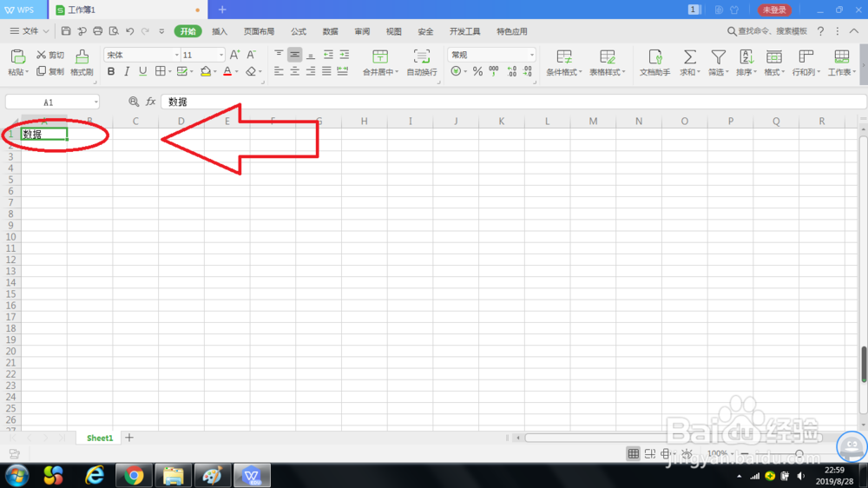Viewport: 868px width, 488px height.
Task: Decrease decimal places in number group
Action: [528, 71]
